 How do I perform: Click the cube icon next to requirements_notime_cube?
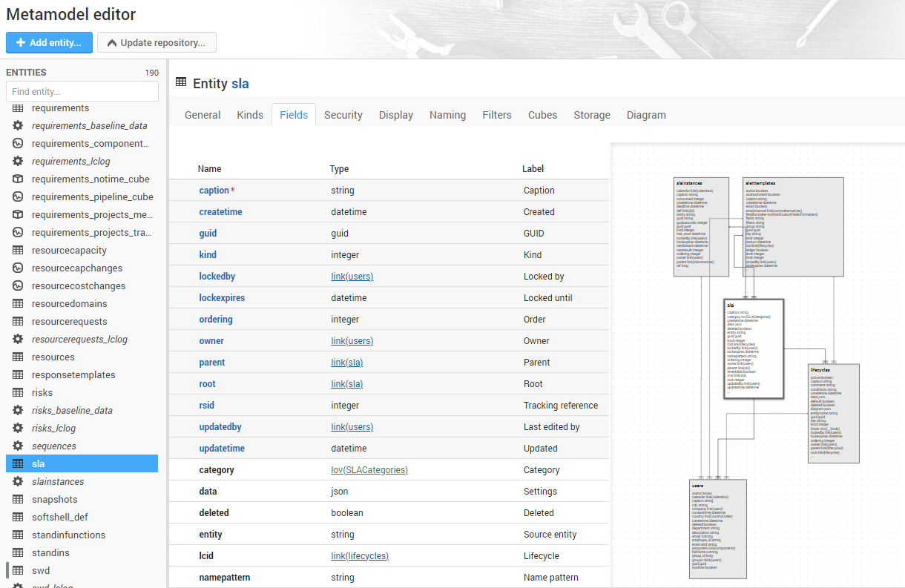(x=18, y=179)
